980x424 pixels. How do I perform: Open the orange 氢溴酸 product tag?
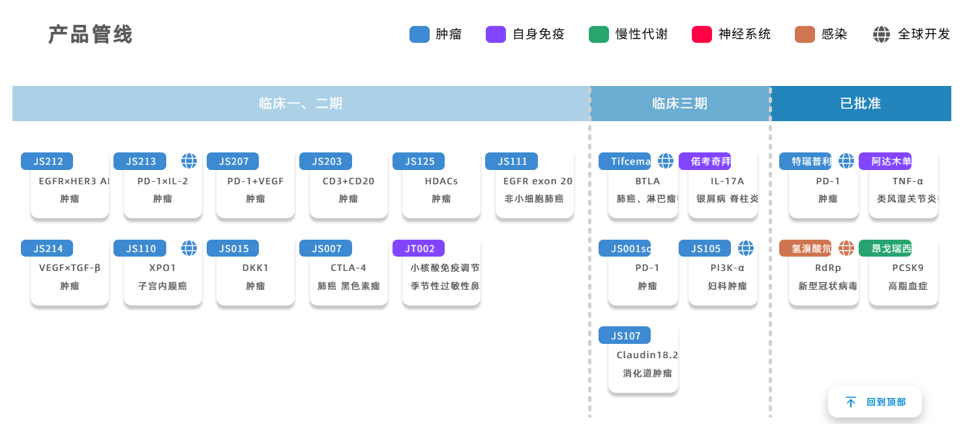click(805, 248)
